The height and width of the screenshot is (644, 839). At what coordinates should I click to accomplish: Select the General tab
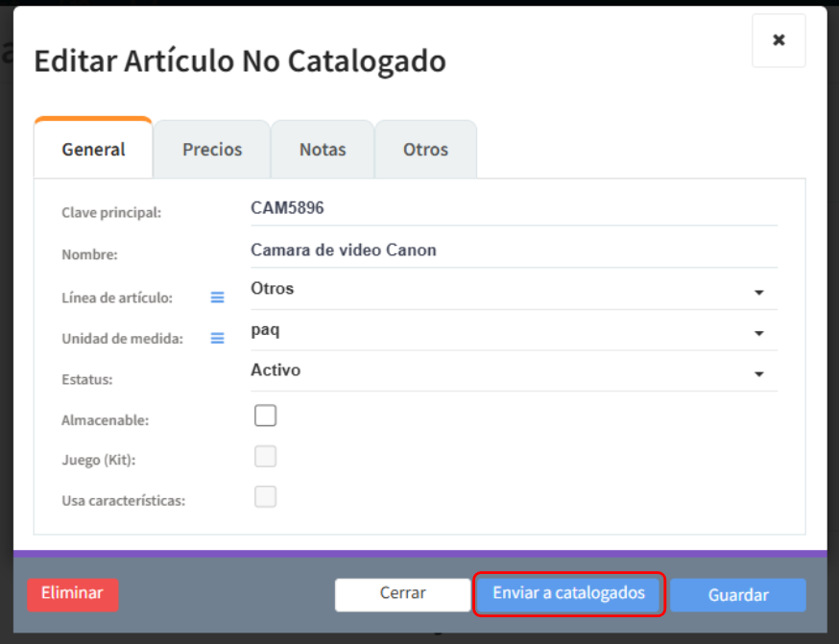94,150
